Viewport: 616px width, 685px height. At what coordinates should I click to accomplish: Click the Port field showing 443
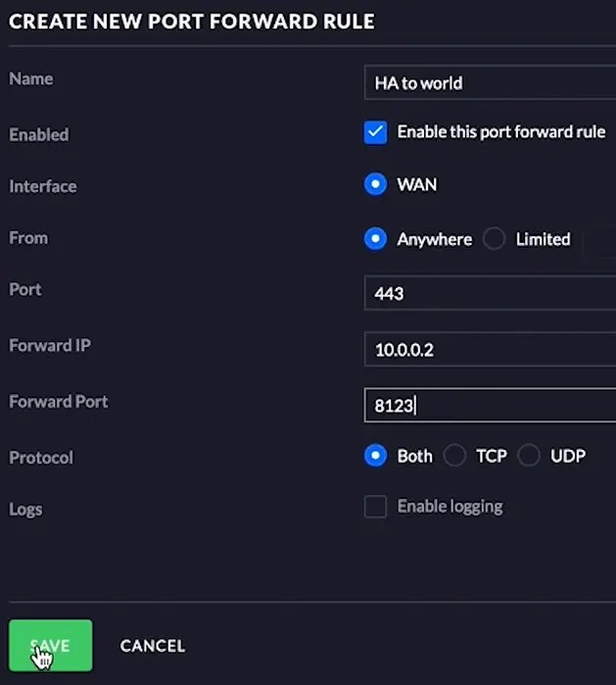[490, 293]
